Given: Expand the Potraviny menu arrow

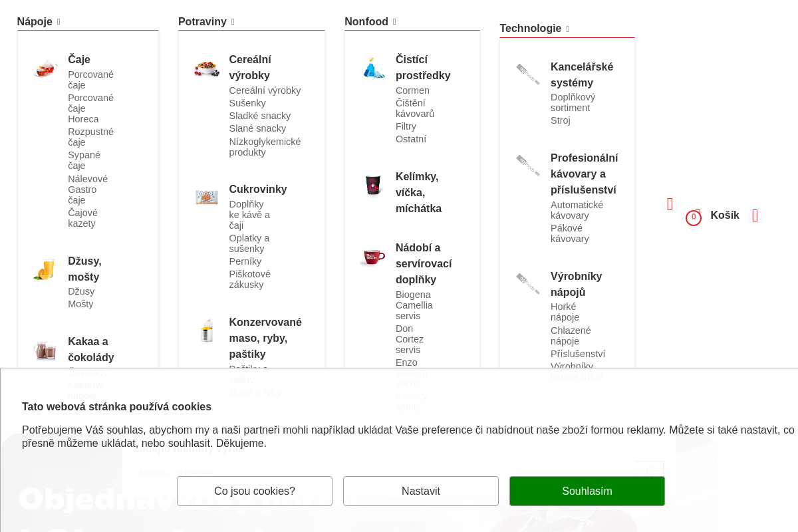Looking at the screenshot, I should click(233, 22).
